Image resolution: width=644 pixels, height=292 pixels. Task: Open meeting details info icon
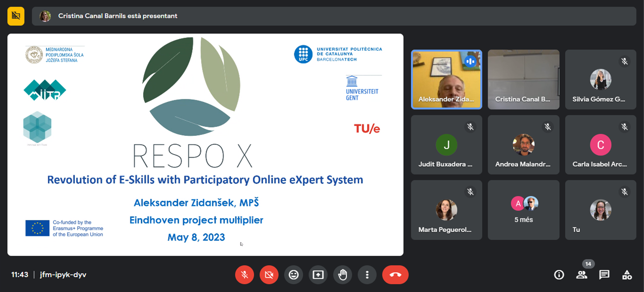coord(559,275)
